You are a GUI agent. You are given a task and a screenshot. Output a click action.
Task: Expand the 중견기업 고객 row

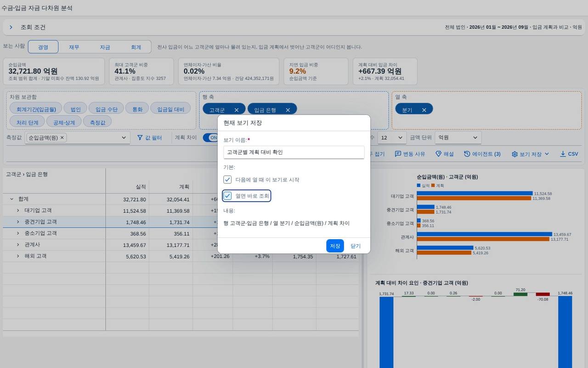pos(18,222)
